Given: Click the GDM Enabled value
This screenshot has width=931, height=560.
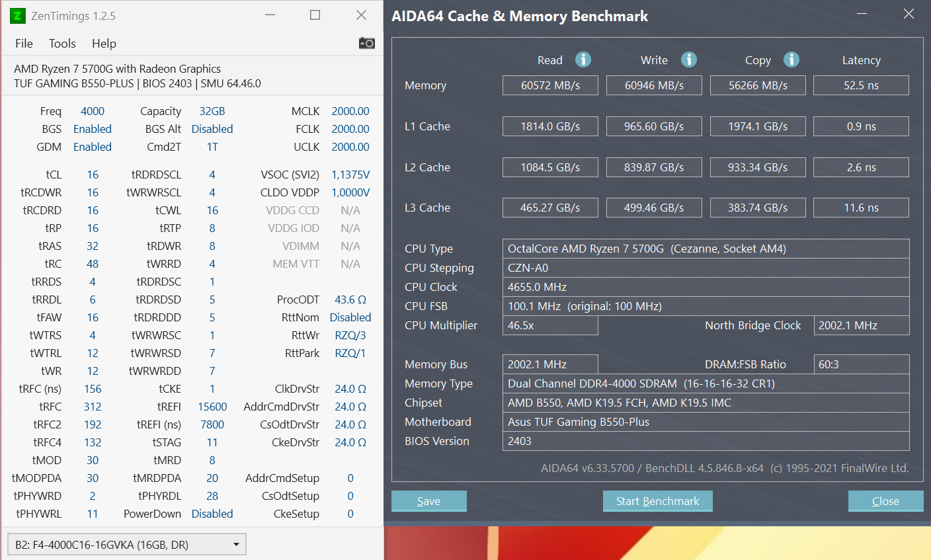Looking at the screenshot, I should point(93,147).
